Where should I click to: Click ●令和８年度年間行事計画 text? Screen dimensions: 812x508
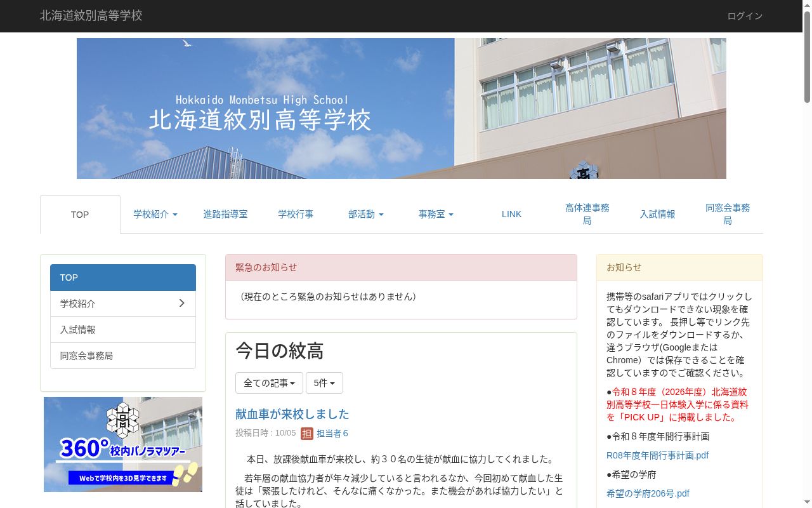(658, 436)
